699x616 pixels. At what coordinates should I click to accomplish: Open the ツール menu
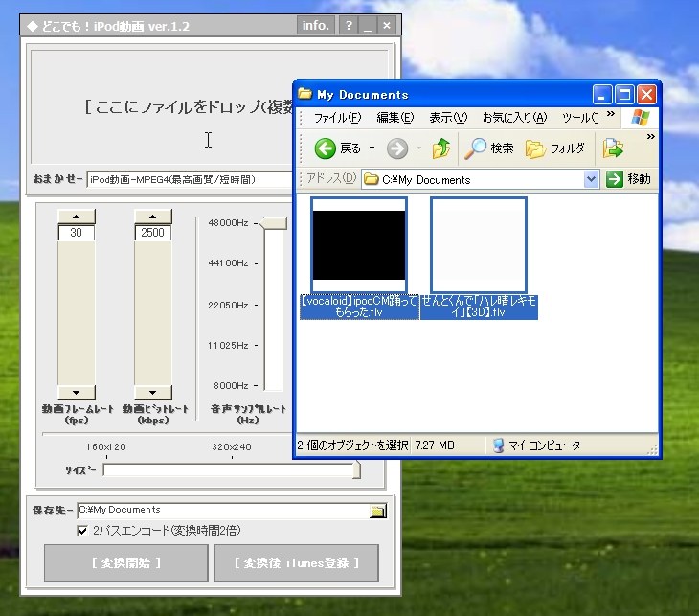click(x=580, y=118)
